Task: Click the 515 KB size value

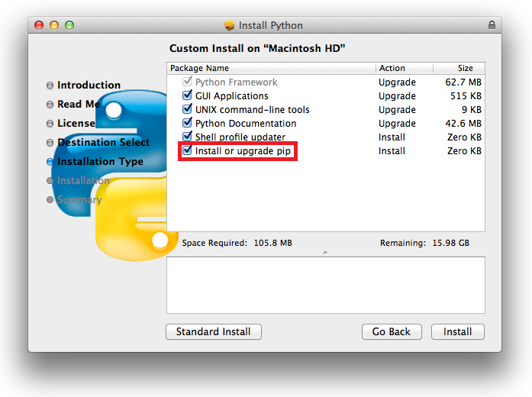Action: tap(466, 96)
